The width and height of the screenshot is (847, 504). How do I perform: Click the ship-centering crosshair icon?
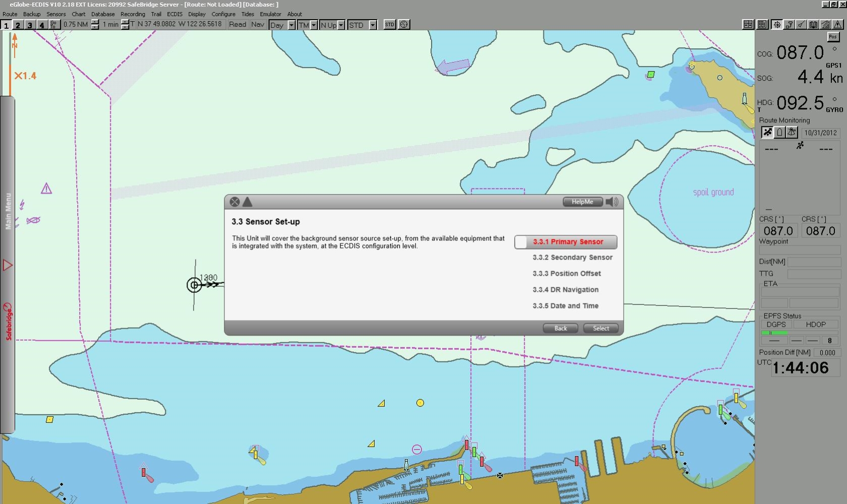click(777, 24)
